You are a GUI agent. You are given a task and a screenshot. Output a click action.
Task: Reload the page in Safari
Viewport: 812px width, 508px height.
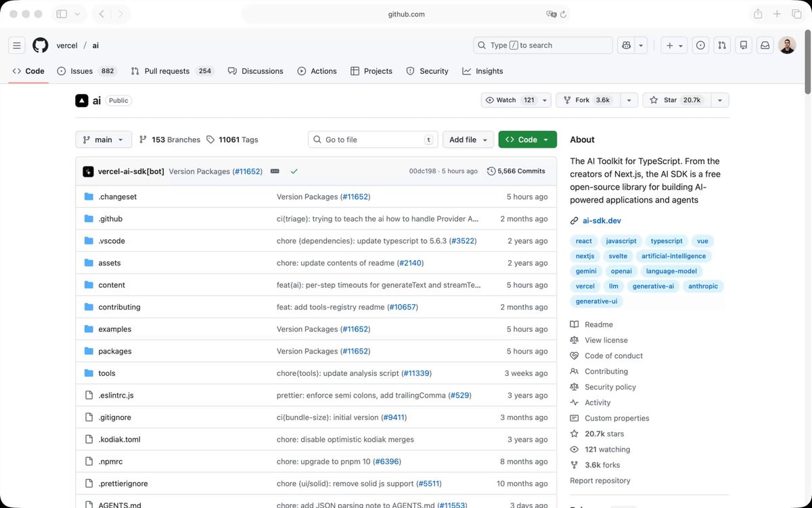(564, 14)
